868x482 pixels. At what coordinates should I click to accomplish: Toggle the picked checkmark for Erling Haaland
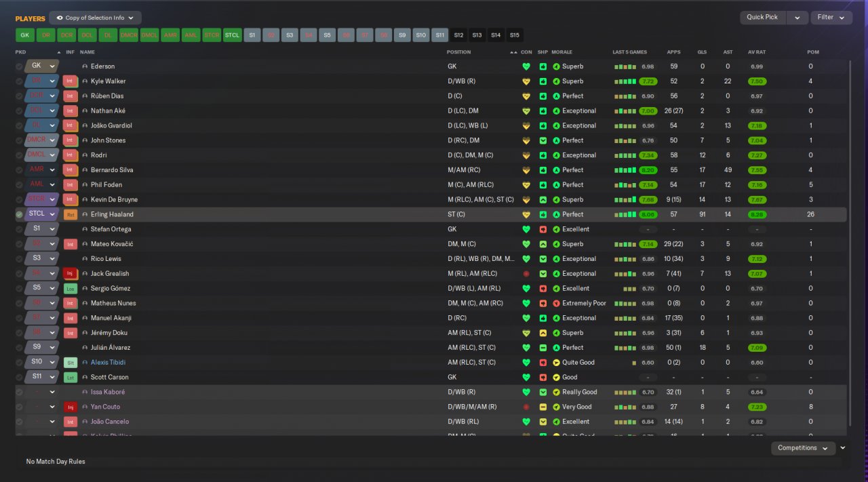click(19, 214)
